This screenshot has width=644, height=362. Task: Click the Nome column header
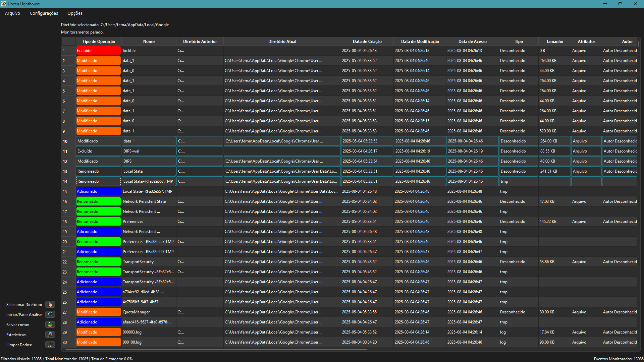click(149, 42)
